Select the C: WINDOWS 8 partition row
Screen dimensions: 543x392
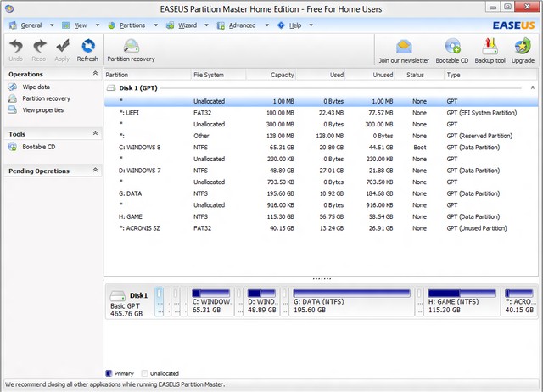(x=321, y=148)
